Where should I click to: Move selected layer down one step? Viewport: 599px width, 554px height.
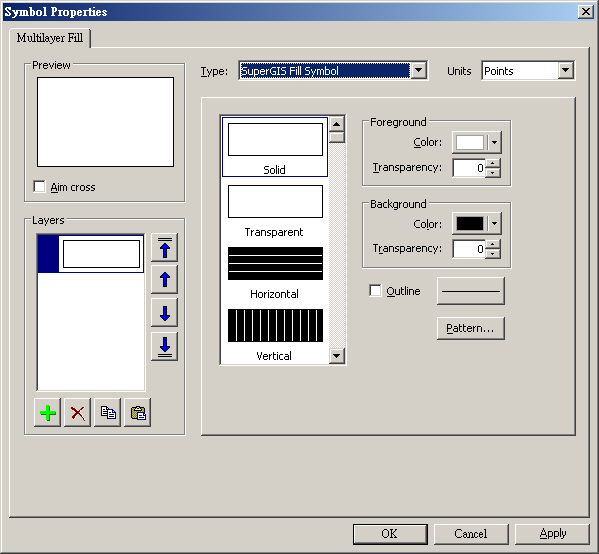tap(165, 313)
